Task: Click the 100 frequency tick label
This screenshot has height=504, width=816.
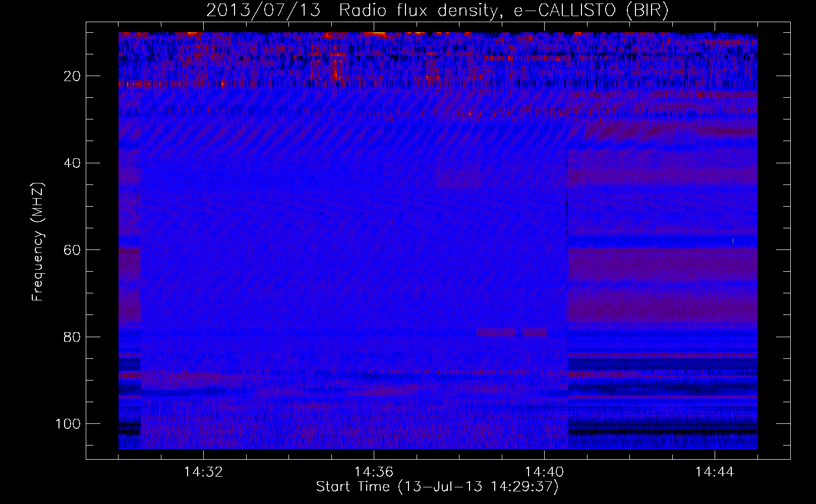Action: 68,424
